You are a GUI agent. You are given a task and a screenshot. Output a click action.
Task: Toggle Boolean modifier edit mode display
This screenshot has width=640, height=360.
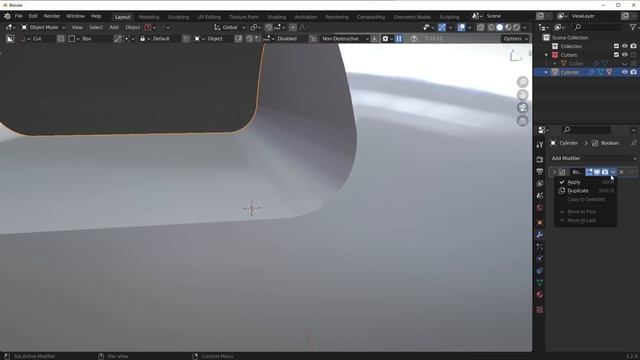click(x=589, y=172)
